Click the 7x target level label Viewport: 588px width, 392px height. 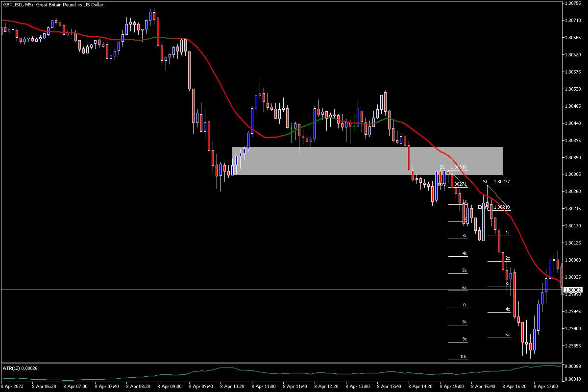coord(464,305)
